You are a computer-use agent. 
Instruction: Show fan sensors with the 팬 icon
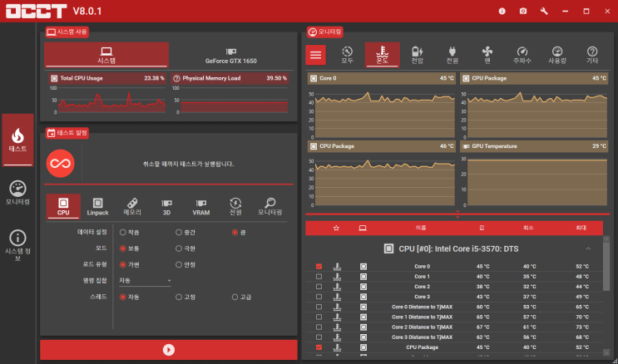(487, 55)
